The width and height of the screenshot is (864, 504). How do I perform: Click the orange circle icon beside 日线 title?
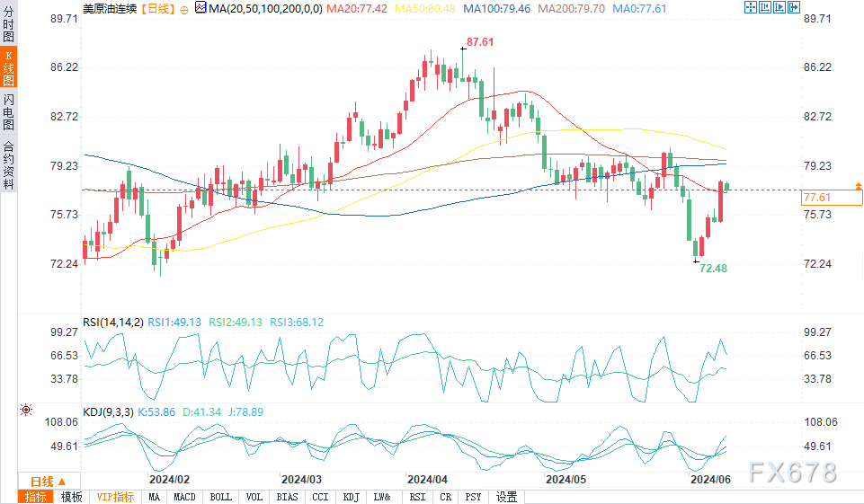click(x=184, y=9)
